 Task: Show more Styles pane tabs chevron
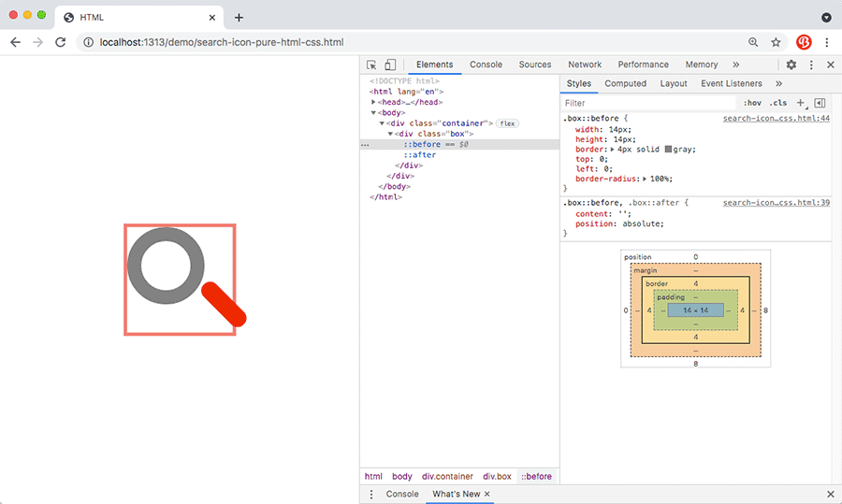tap(778, 84)
